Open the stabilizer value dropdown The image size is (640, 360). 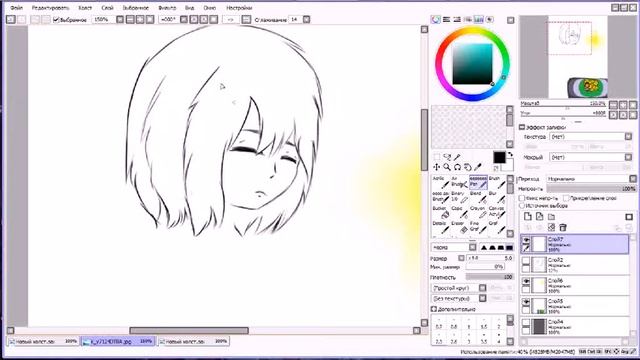(x=307, y=19)
